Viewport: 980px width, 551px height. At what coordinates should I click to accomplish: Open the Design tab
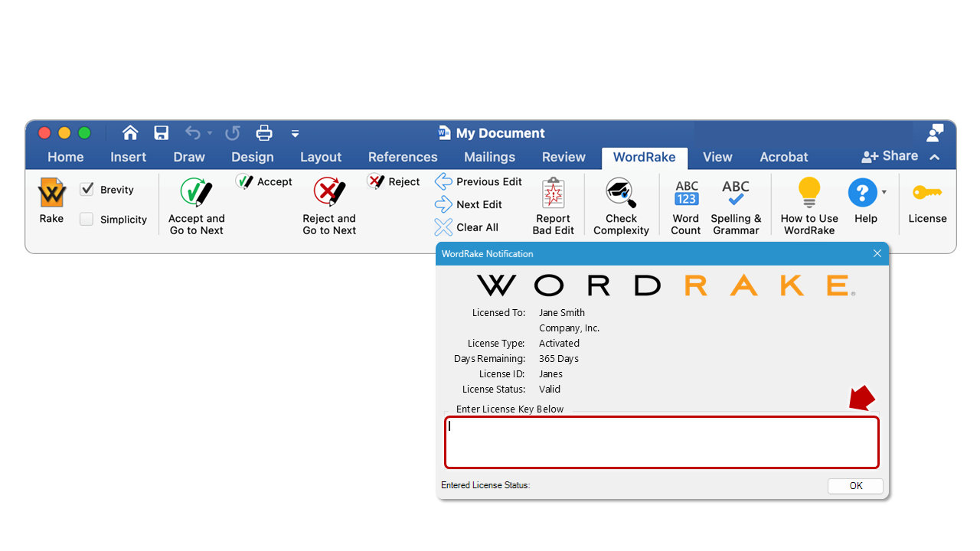[253, 157]
